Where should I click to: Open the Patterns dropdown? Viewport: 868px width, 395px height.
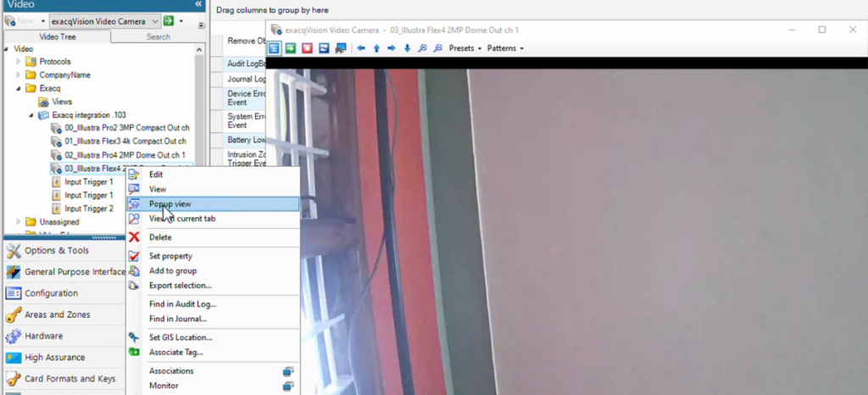click(505, 48)
